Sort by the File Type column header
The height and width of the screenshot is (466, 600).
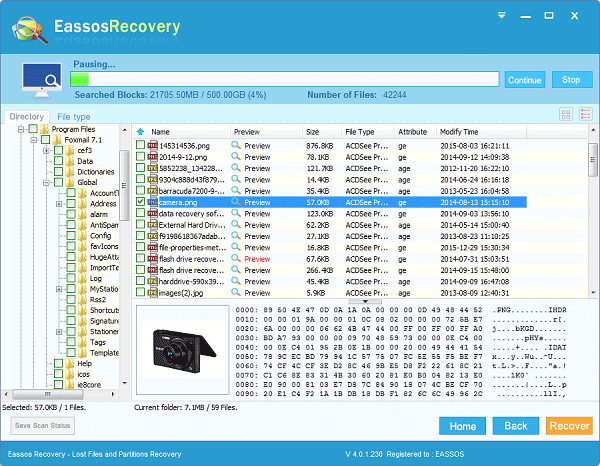tap(367, 132)
